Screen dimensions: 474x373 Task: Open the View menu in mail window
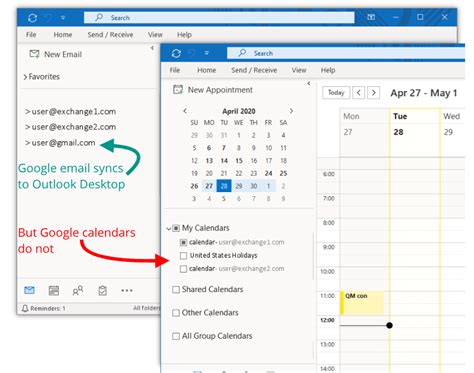click(x=155, y=35)
